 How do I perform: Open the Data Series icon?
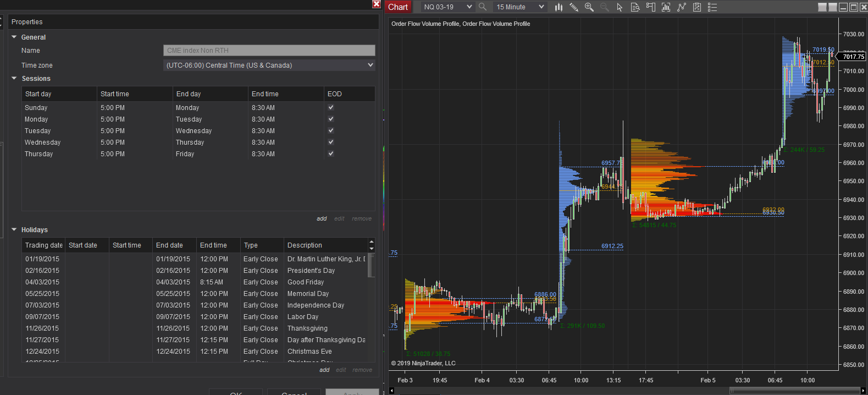point(666,7)
